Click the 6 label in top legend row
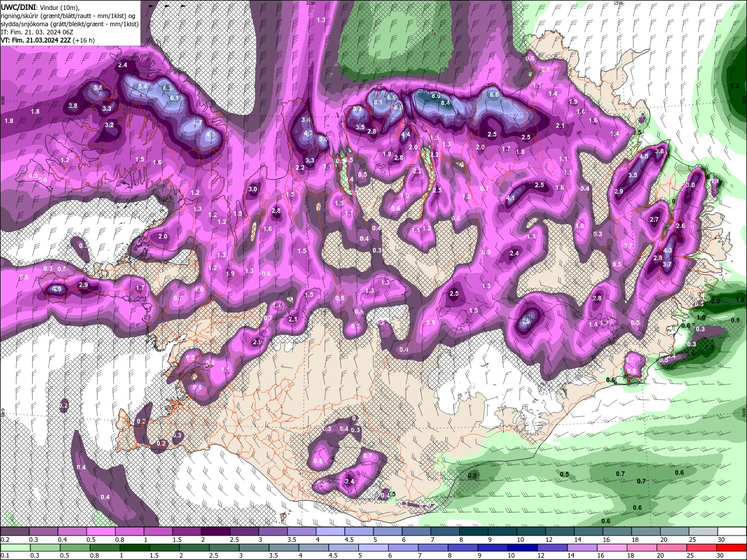 tap(403, 540)
